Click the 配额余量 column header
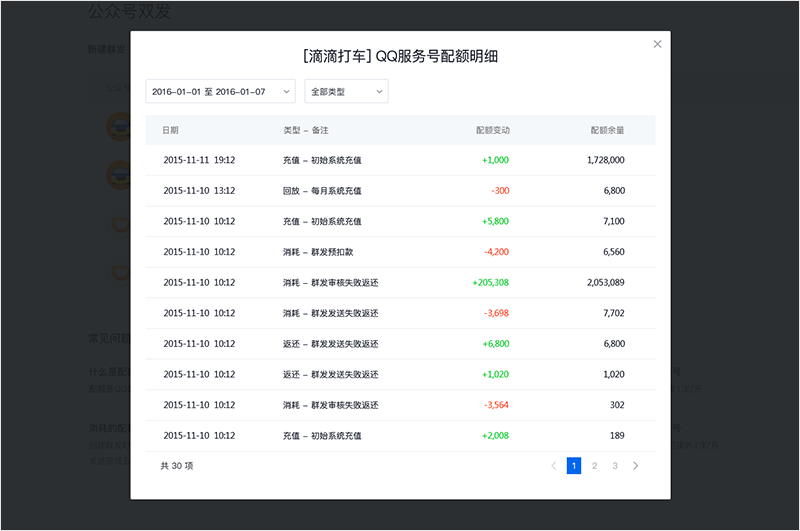 (x=607, y=130)
